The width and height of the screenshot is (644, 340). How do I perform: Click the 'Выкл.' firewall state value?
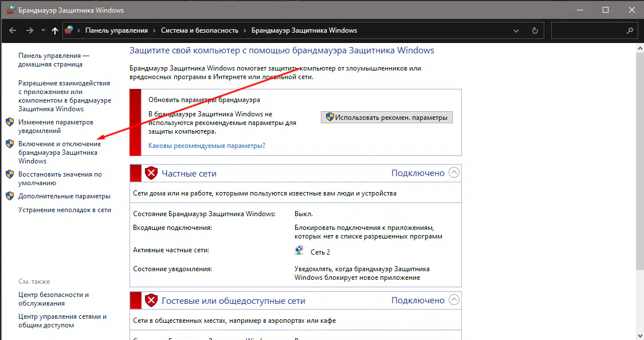pos(304,214)
